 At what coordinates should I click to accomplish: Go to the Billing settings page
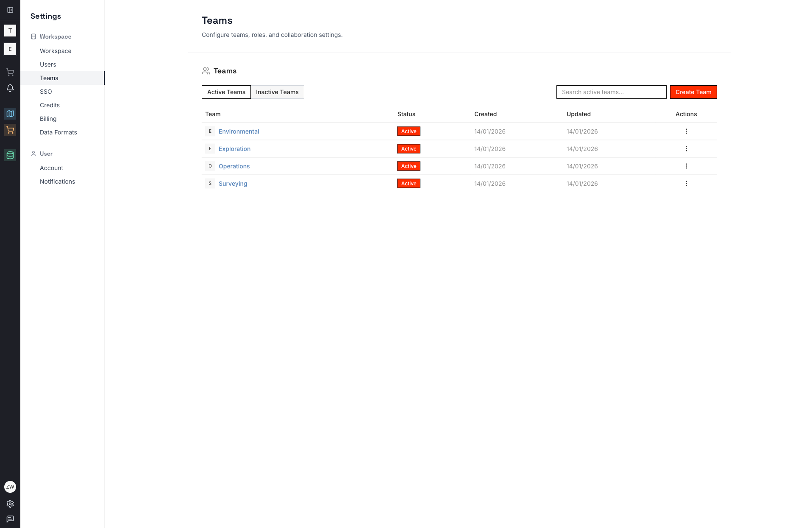pos(48,119)
